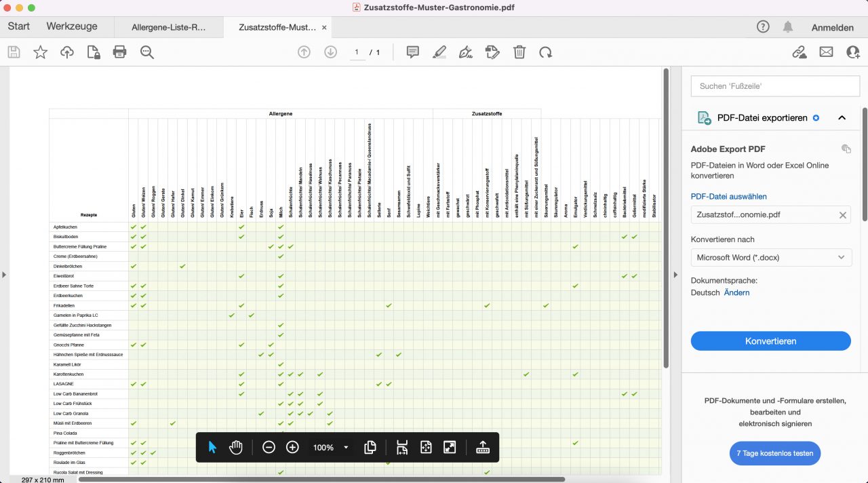Collapse the PDF-Datei exportieren panel
Viewport: 868px width, 483px height.
pyautogui.click(x=842, y=117)
